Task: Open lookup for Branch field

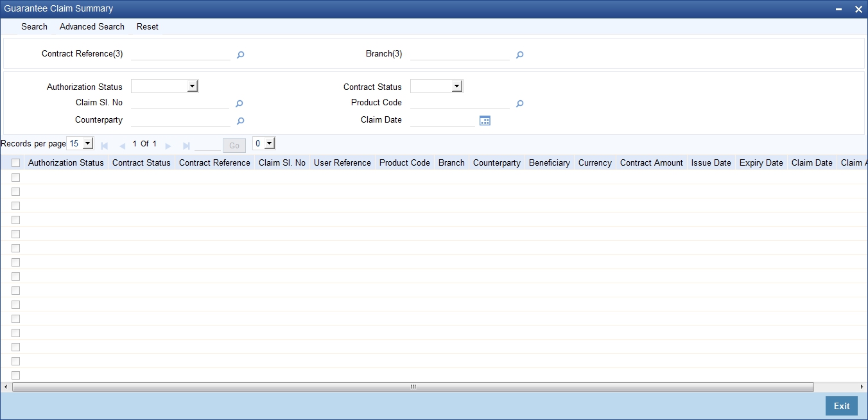Action: click(x=520, y=55)
